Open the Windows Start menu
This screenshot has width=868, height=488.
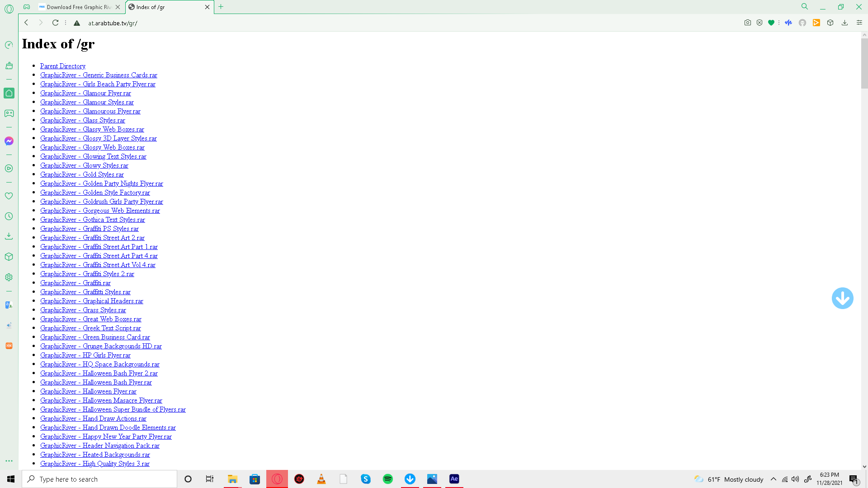pyautogui.click(x=11, y=479)
